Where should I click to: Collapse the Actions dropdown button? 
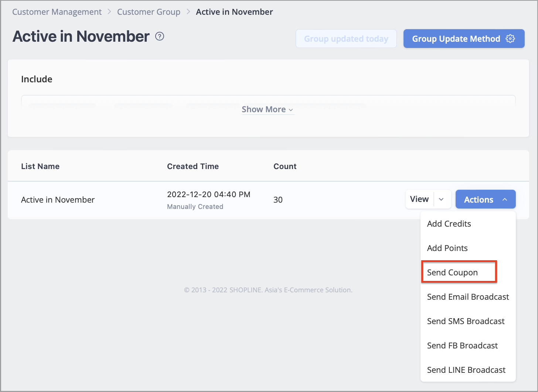(486, 199)
